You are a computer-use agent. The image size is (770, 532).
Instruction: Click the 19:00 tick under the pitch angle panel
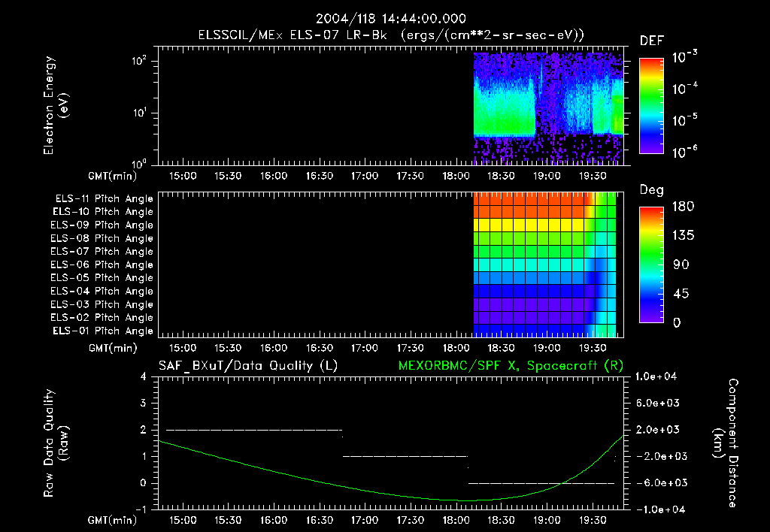(x=547, y=349)
